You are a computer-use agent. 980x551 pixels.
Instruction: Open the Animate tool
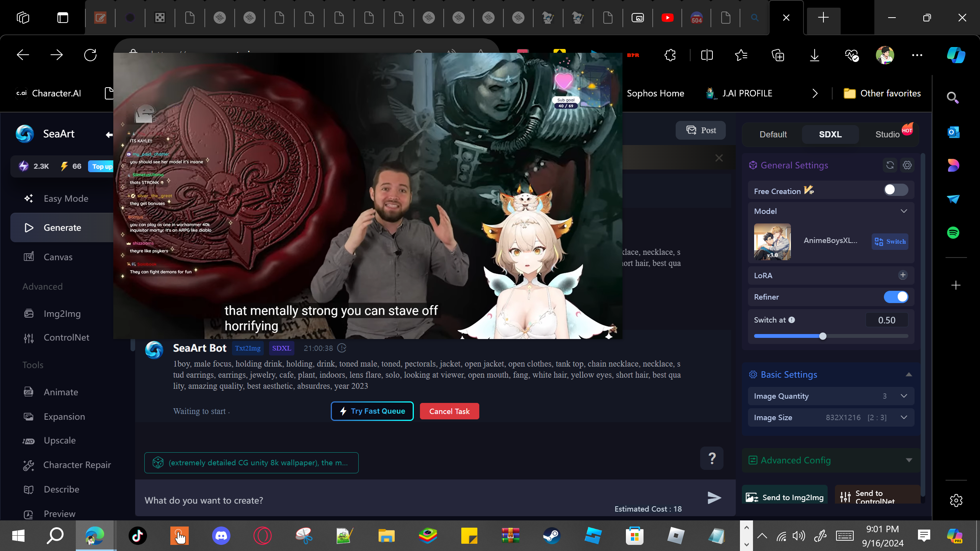pos(61,392)
